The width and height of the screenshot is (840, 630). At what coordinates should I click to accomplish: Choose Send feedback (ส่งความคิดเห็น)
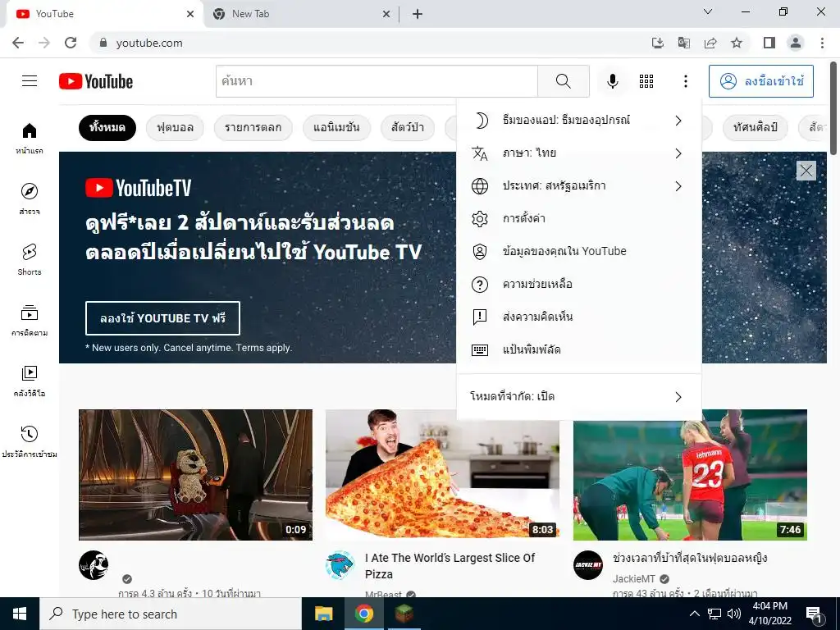coord(579,317)
